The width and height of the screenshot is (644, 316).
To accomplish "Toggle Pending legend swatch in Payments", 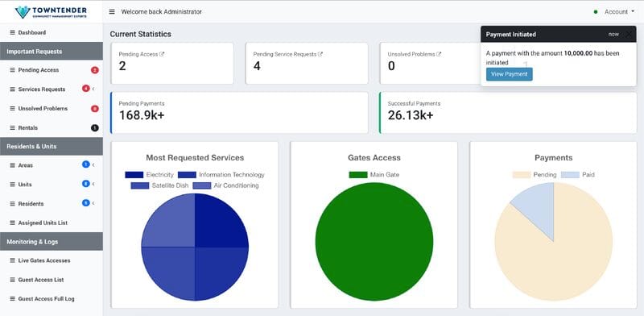I will (521, 175).
